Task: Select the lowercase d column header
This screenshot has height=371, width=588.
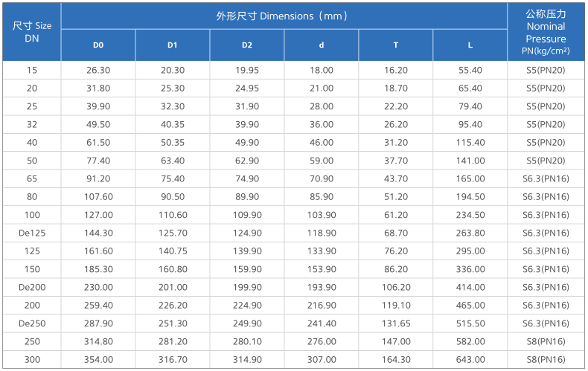Action: (322, 45)
